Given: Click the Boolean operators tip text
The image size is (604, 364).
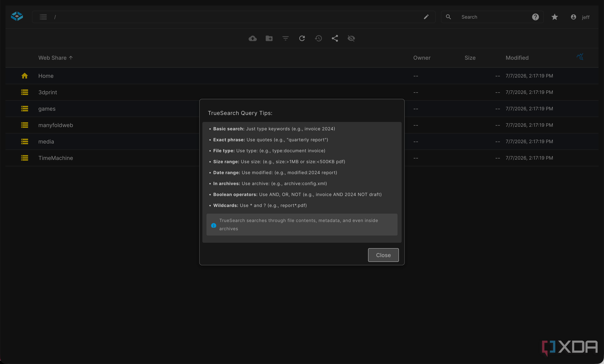Looking at the screenshot, I should click(297, 194).
